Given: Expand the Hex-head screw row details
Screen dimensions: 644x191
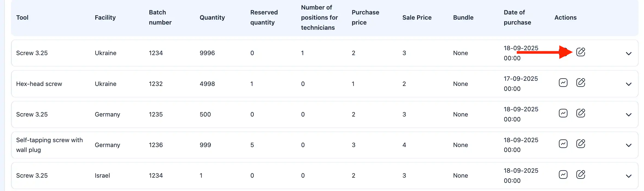Looking at the screenshot, I should click(x=628, y=84).
